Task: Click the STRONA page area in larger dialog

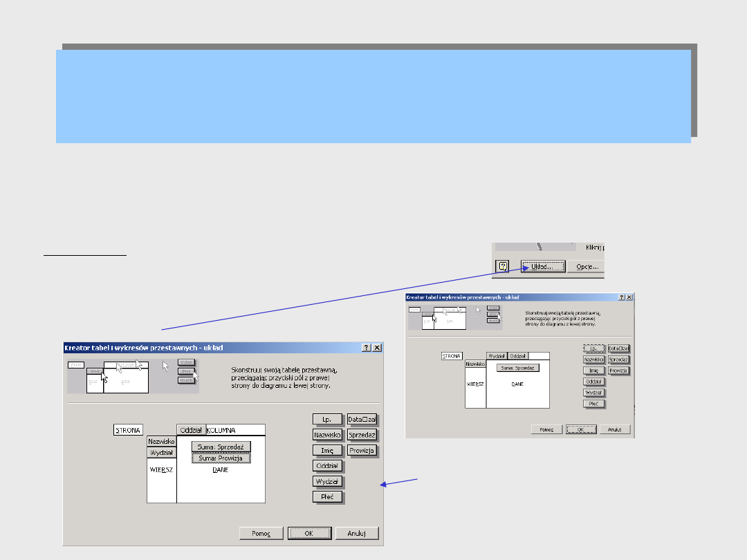Action: point(128,430)
